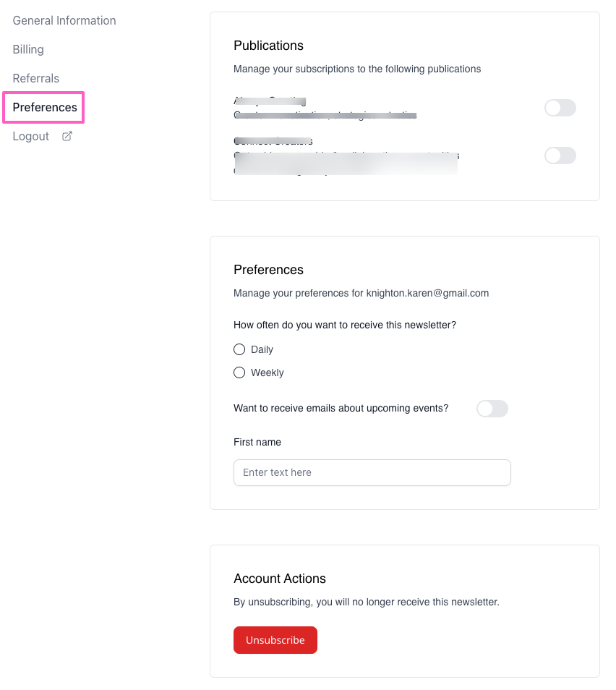Viewport: 616px width, 690px height.
Task: Toggle the first publication subscription switch
Action: click(x=560, y=108)
